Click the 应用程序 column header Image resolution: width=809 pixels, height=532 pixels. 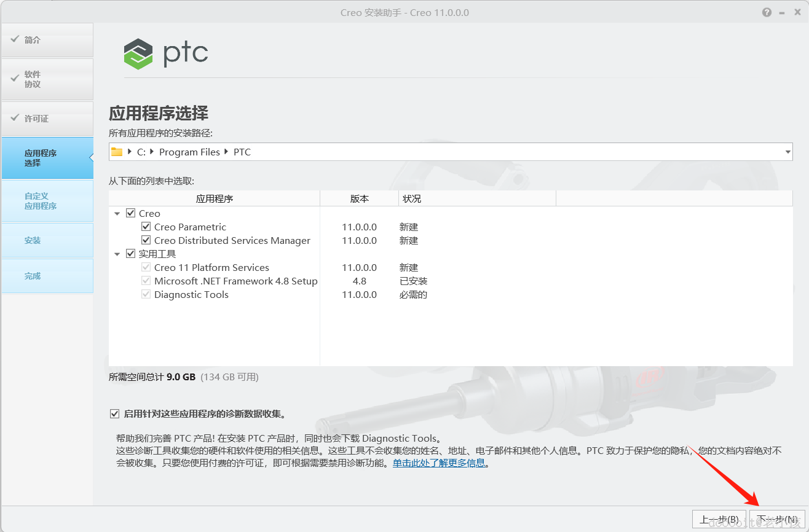[215, 198]
